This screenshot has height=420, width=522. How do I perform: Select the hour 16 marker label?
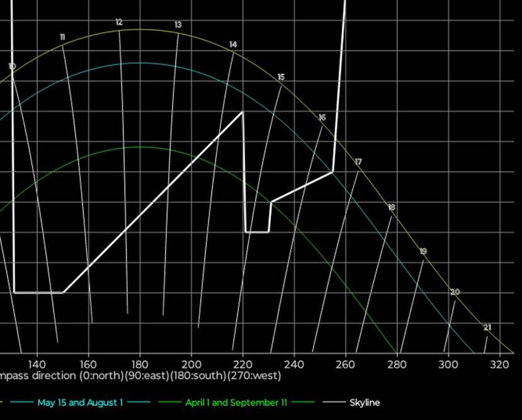pos(322,118)
